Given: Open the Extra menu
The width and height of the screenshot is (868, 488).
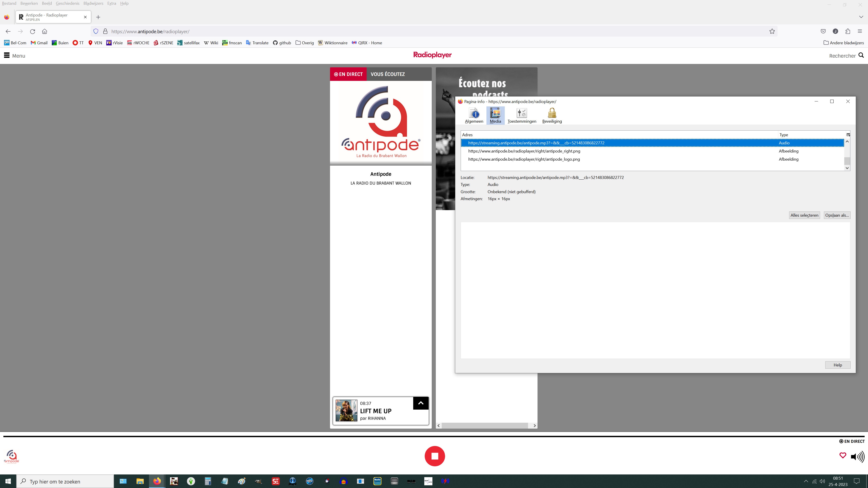Looking at the screenshot, I should point(111,3).
